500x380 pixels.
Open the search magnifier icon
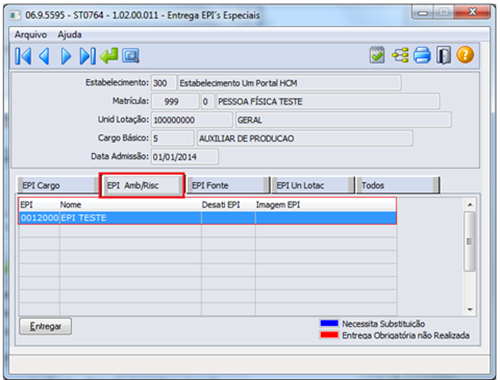131,56
